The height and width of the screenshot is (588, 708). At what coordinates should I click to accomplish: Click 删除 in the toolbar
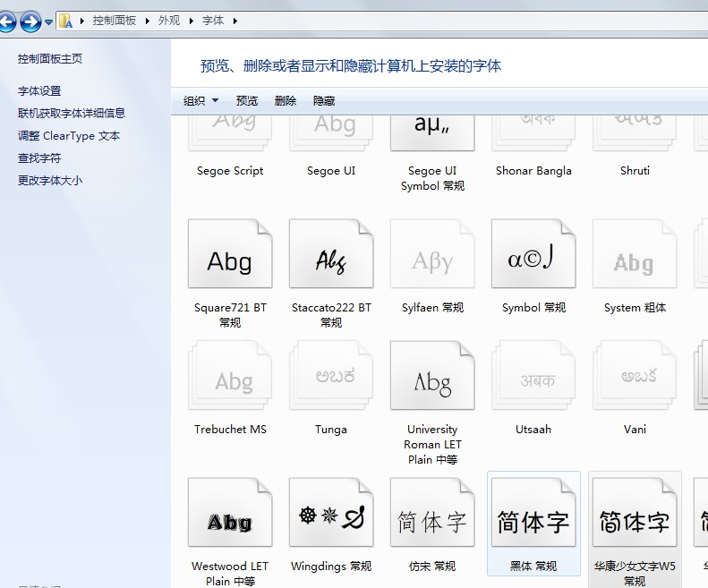point(286,101)
